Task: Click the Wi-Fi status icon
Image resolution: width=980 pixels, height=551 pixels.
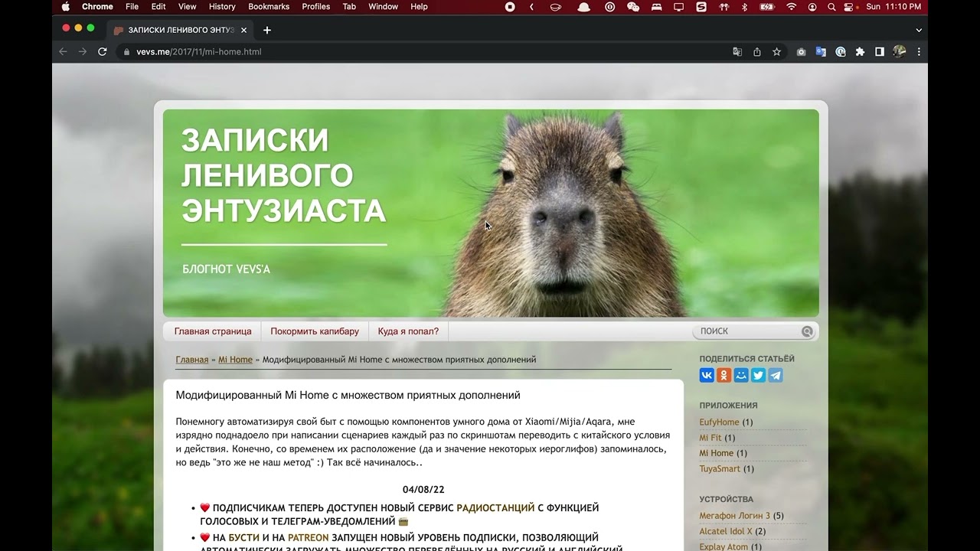Action: click(791, 6)
